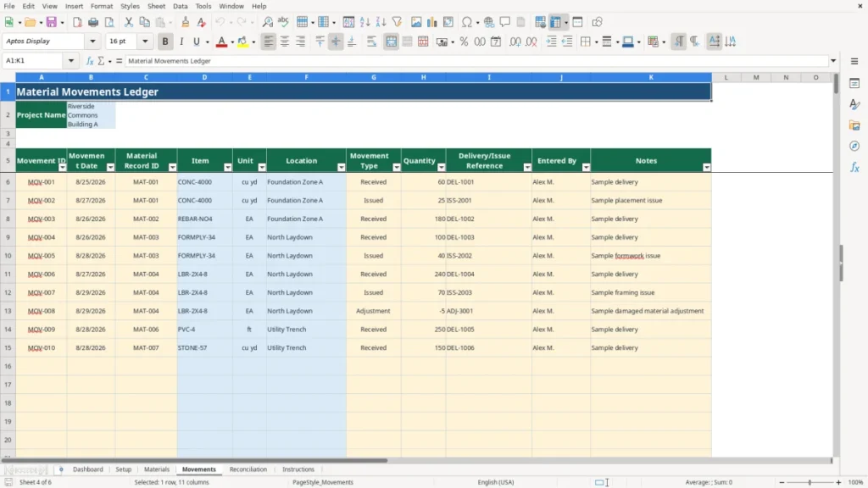Open filter dropdown for Movement Type column
This screenshot has width=868, height=488.
(x=397, y=167)
